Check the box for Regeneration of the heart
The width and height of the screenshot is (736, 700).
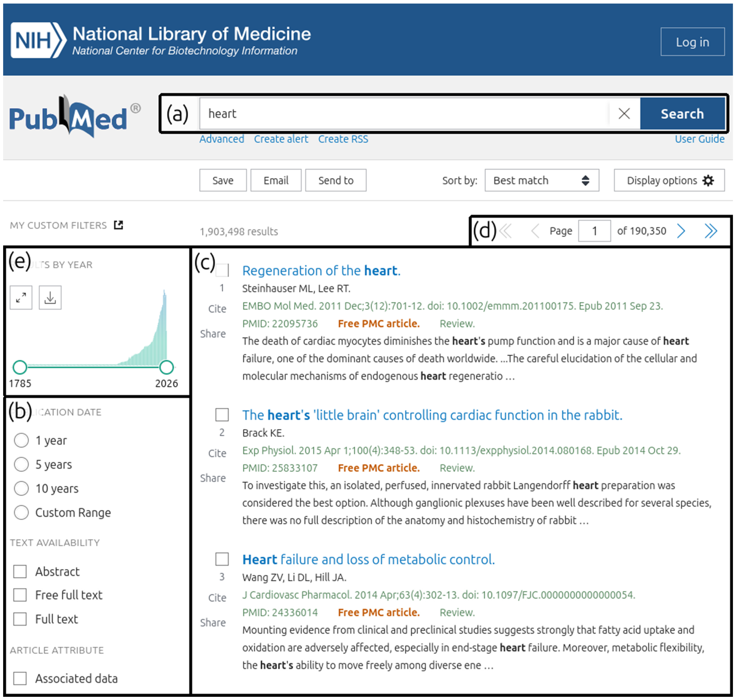222,270
